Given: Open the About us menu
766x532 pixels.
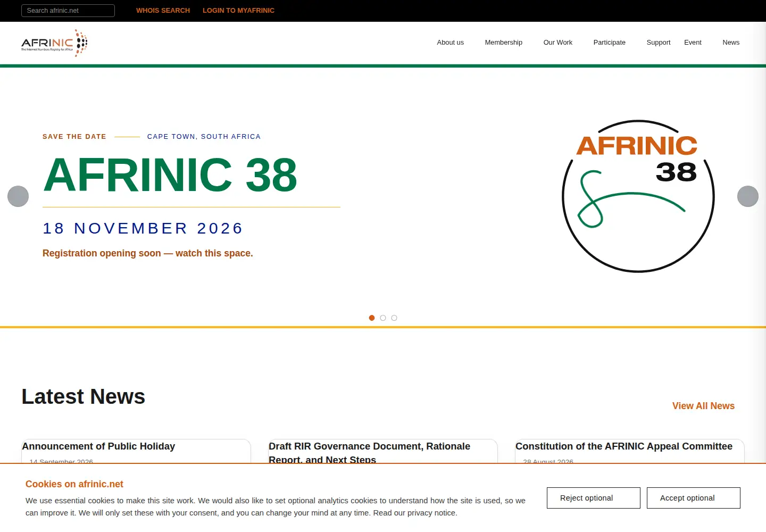Looking at the screenshot, I should point(451,43).
